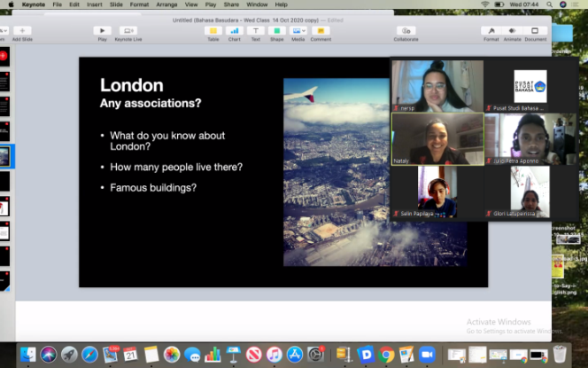
Task: Open Keynote Live from the toolbar
Action: point(128,31)
